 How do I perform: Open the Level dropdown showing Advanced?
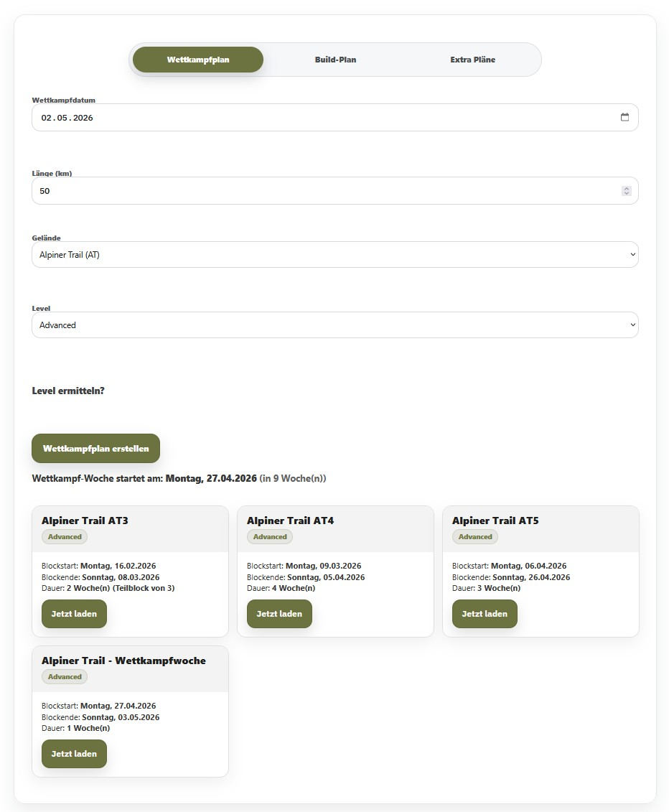click(x=335, y=325)
